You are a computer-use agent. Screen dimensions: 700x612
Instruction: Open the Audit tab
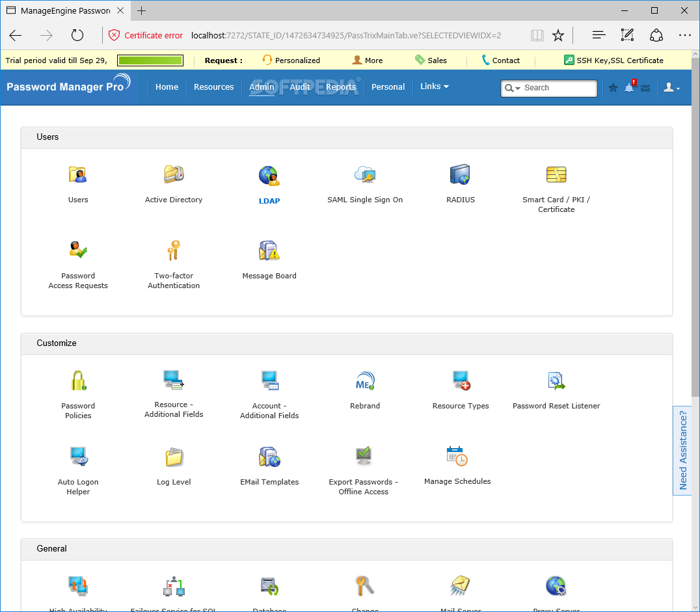click(x=299, y=87)
